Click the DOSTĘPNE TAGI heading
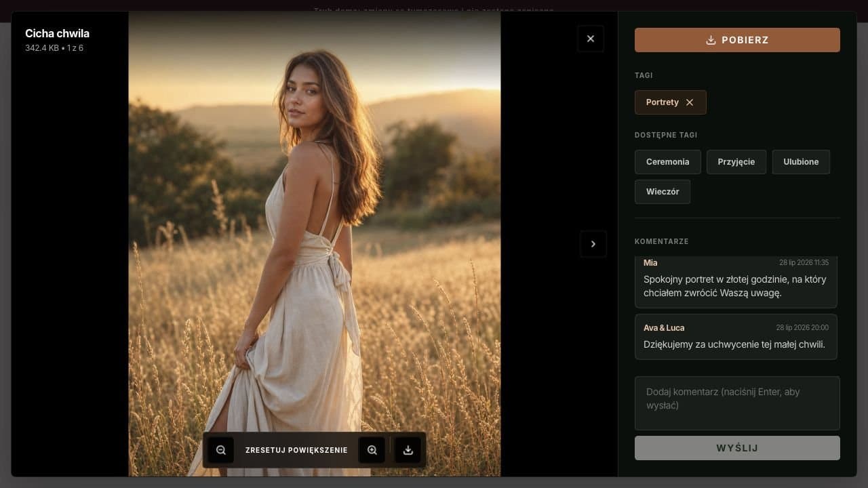Viewport: 868px width, 488px height. coord(666,135)
